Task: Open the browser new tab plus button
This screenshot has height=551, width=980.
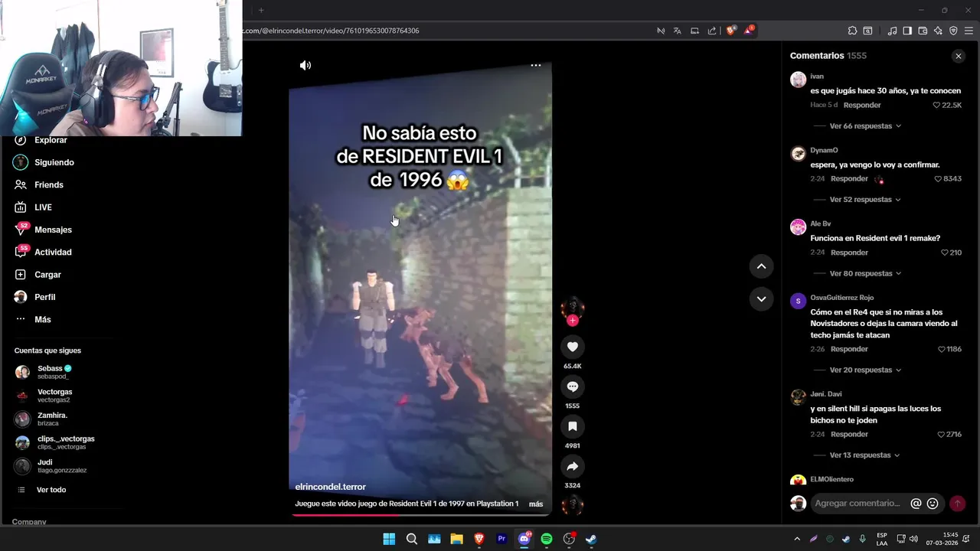Action: 261,10
